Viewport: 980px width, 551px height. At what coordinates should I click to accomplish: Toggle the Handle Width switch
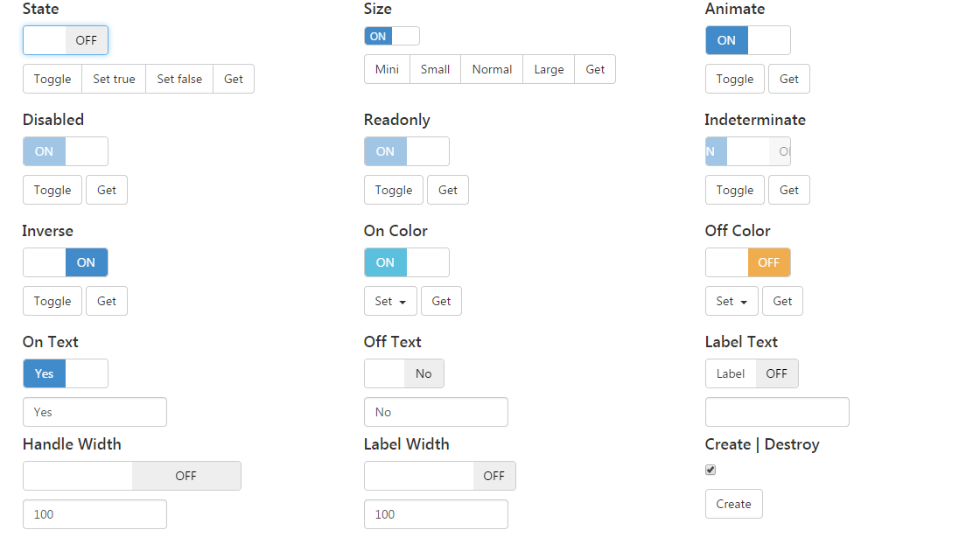tap(132, 476)
